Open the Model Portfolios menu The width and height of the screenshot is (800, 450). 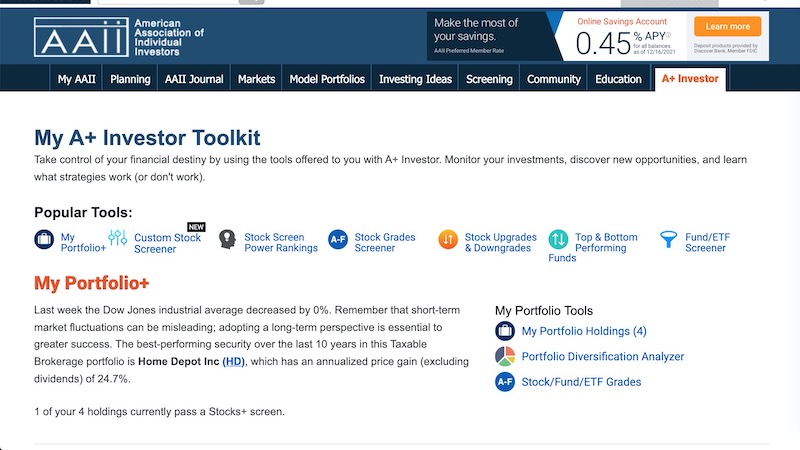[327, 79]
